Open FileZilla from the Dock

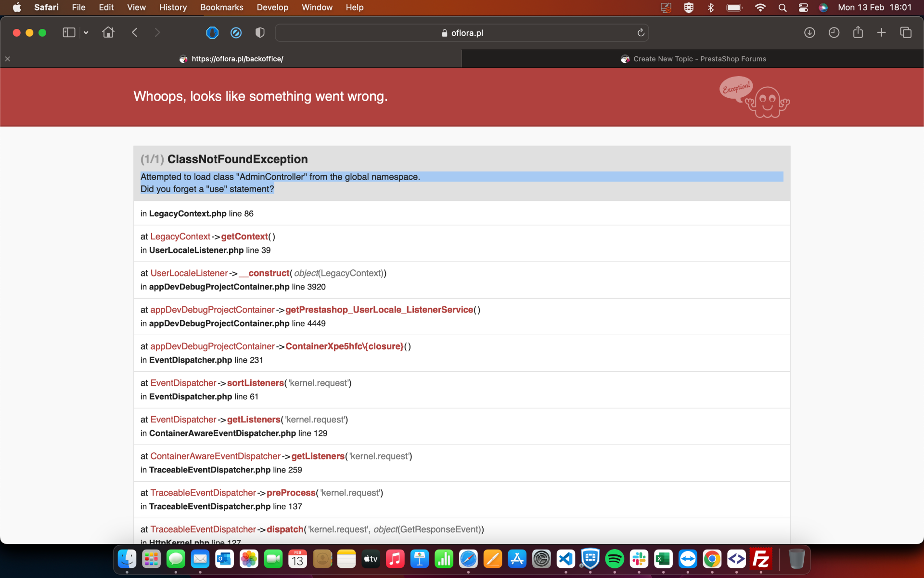coord(761,559)
